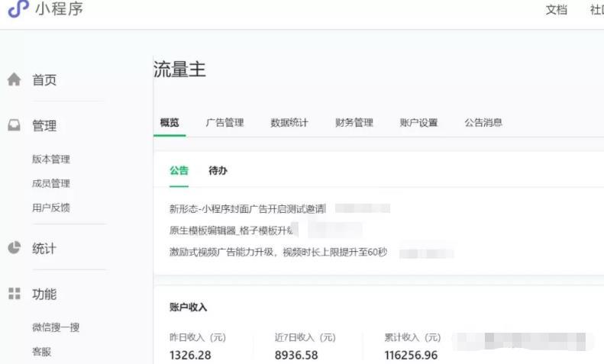The height and width of the screenshot is (364, 604).
Task: Click the inbox icon beside 管理
Action: (15, 125)
